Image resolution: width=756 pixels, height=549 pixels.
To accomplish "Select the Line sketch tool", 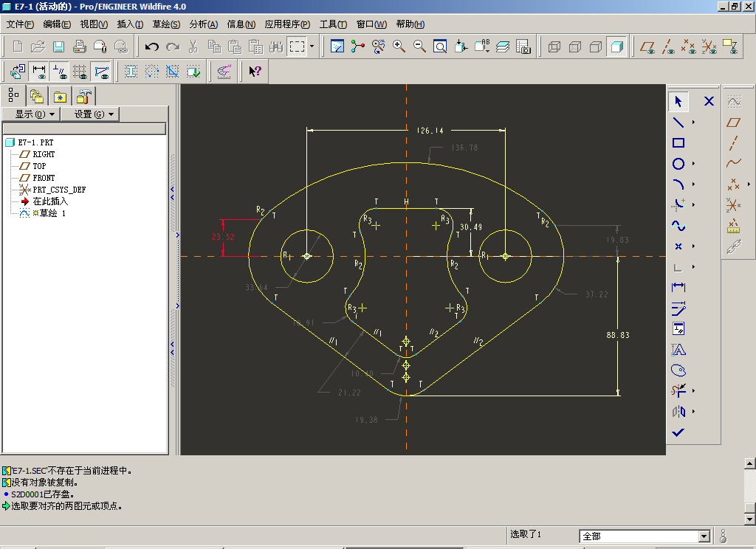I will point(678,122).
